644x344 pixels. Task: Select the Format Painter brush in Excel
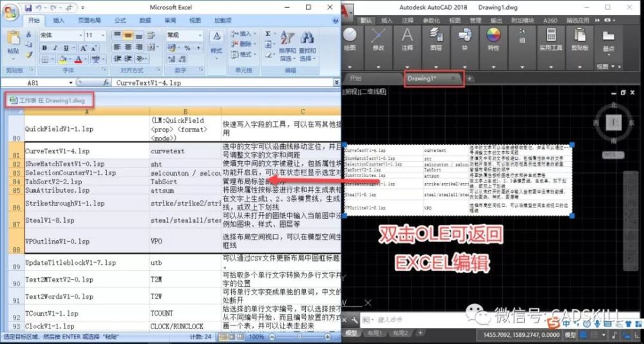click(x=29, y=54)
